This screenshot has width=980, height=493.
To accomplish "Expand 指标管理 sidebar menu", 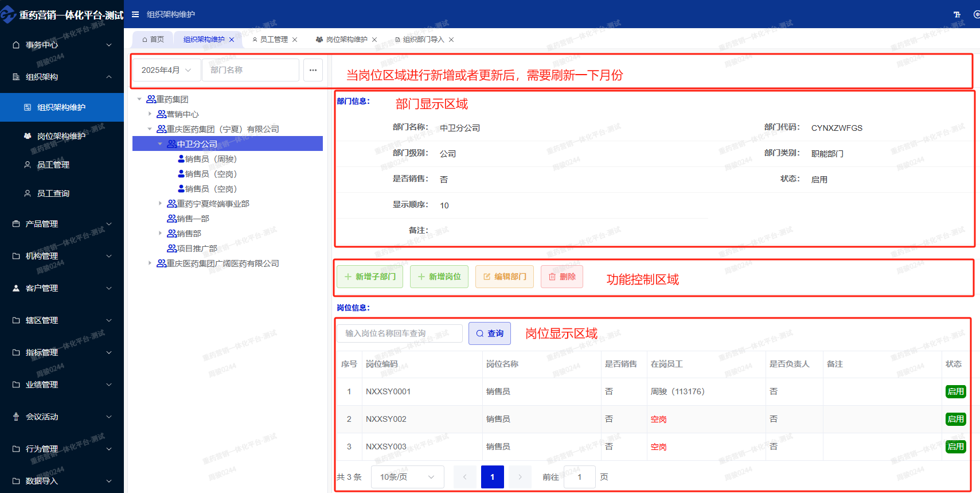I will [62, 352].
